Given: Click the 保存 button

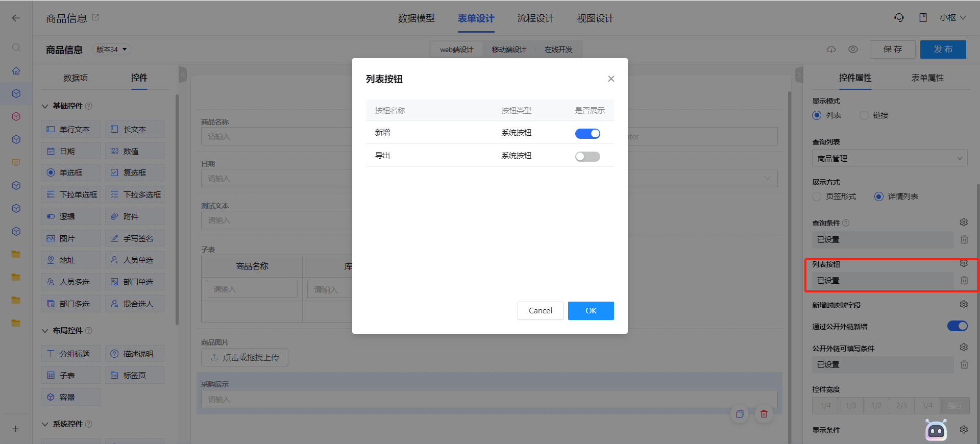Looking at the screenshot, I should click(893, 50).
